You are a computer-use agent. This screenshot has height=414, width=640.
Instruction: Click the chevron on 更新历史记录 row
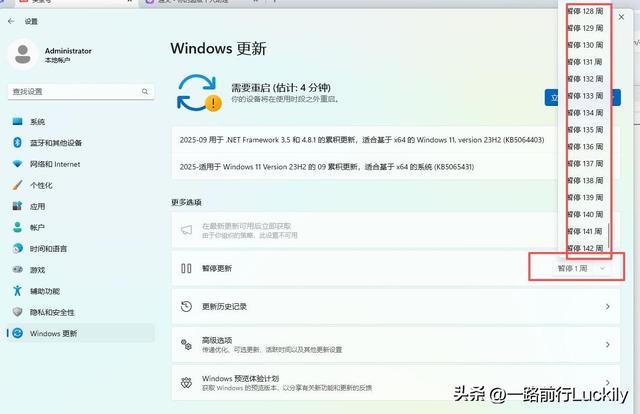click(x=607, y=306)
